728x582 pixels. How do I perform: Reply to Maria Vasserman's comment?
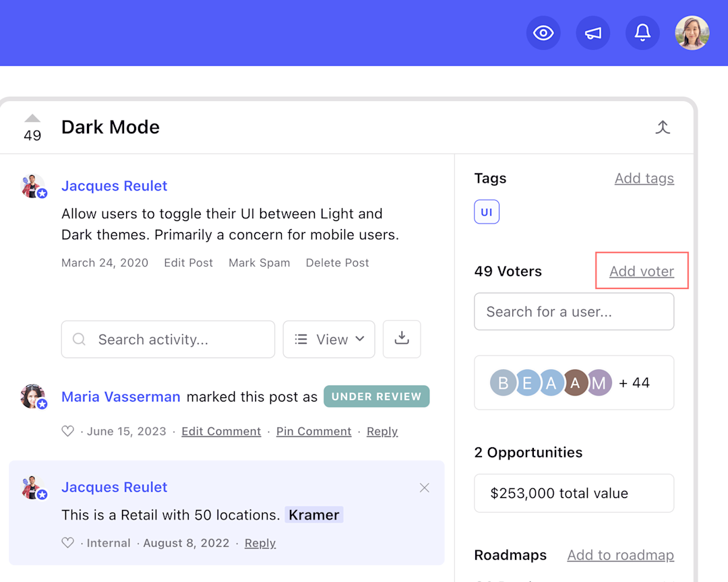click(382, 431)
